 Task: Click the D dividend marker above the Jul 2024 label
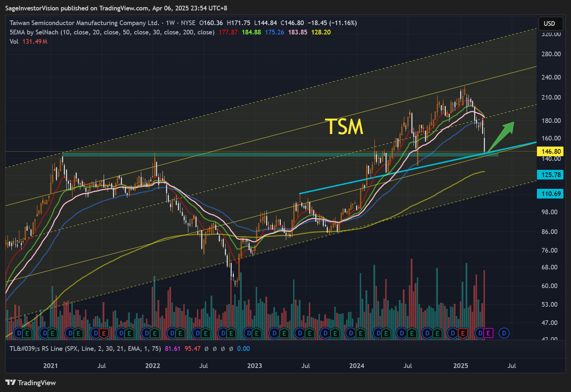402,334
